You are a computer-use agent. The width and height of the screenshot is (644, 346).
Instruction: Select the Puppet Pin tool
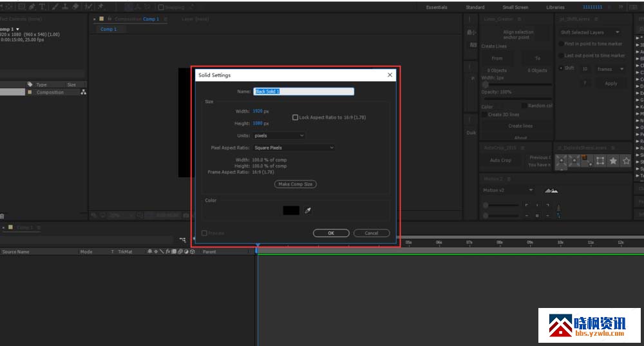pyautogui.click(x=100, y=7)
